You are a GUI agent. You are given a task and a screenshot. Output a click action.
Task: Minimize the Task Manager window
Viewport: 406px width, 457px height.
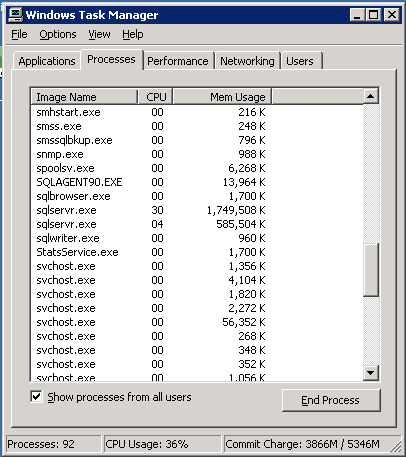[x=357, y=15]
